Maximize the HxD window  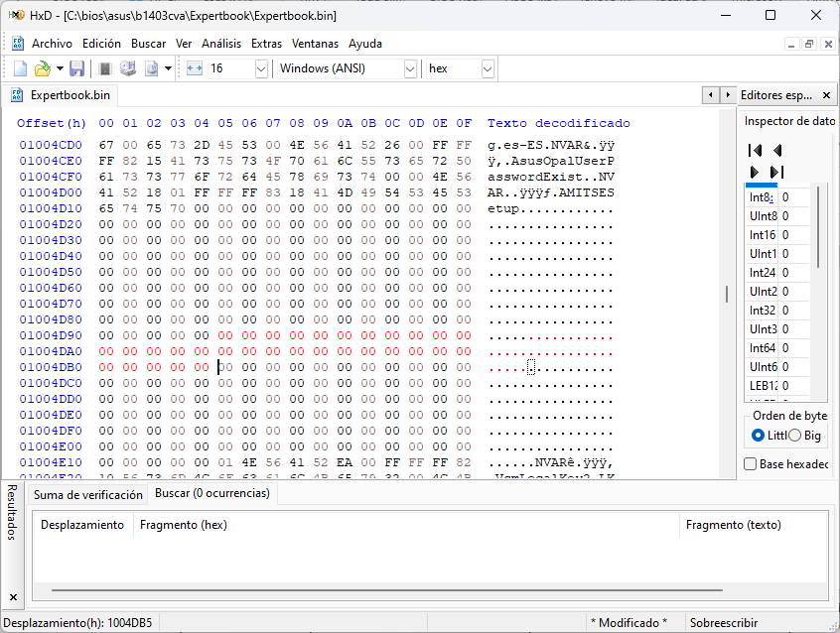(x=770, y=15)
